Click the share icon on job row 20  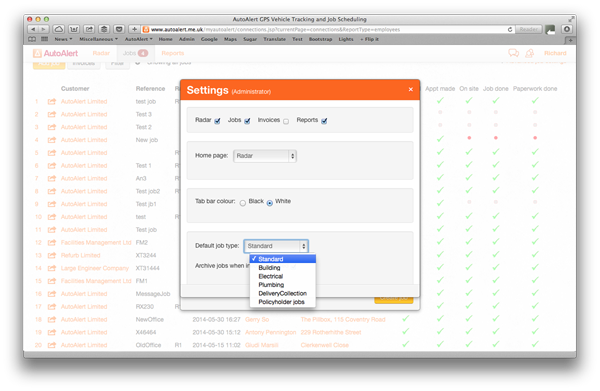click(52, 345)
